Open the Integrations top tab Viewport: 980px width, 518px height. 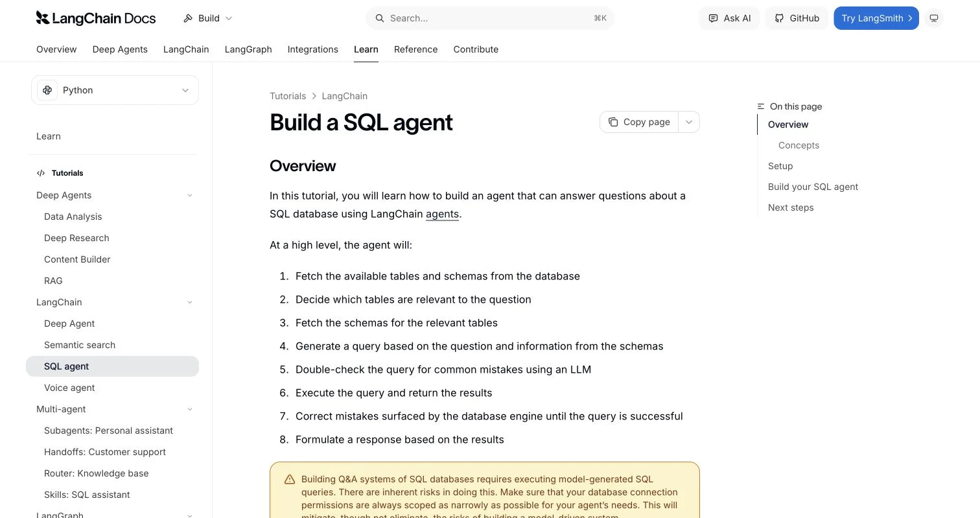(313, 49)
